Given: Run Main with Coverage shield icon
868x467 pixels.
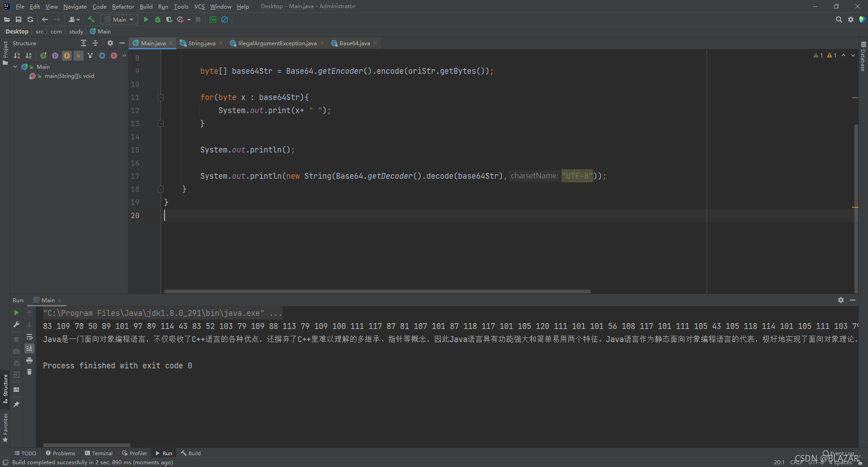Looking at the screenshot, I should click(x=169, y=19).
